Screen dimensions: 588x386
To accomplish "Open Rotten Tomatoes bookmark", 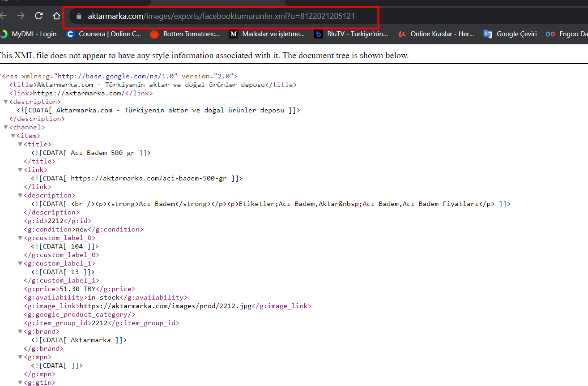I will click(185, 34).
